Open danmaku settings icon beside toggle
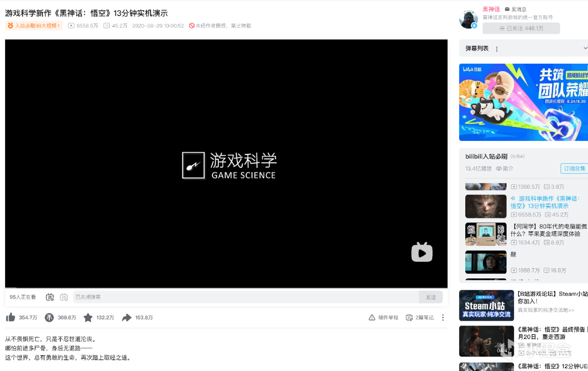 [64, 297]
